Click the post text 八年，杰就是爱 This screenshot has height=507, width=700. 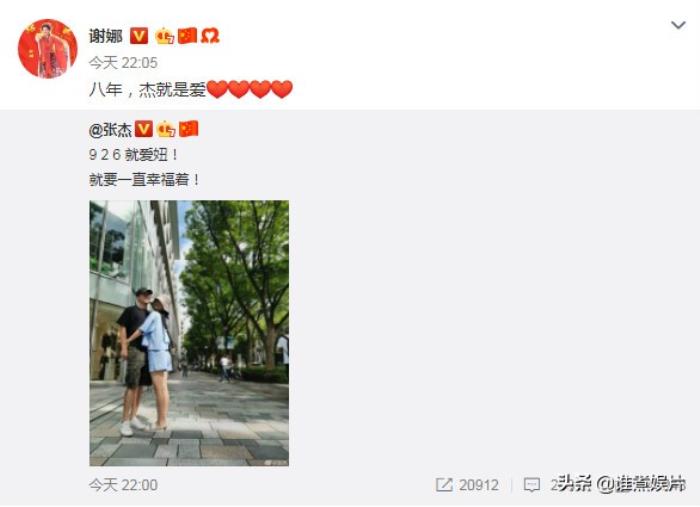click(x=147, y=90)
